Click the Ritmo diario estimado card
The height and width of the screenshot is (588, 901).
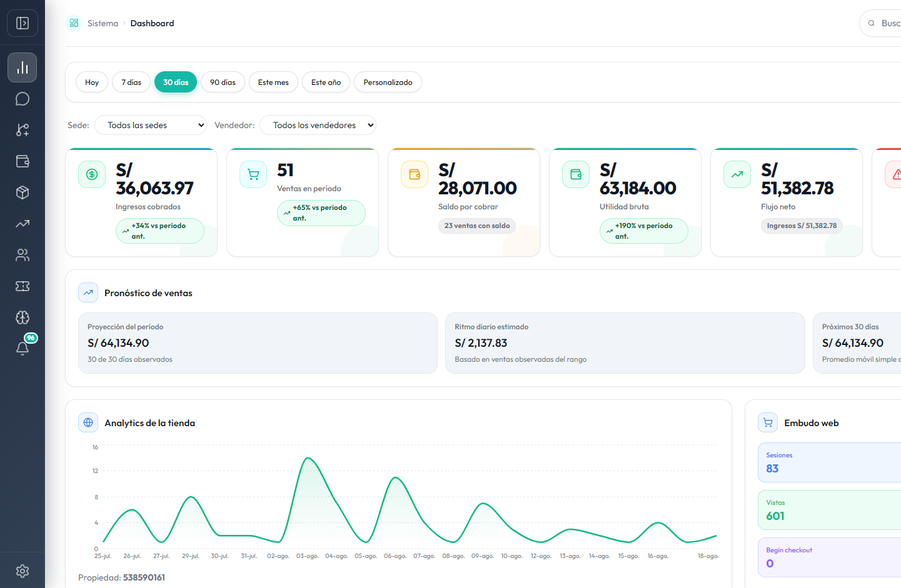(x=625, y=343)
